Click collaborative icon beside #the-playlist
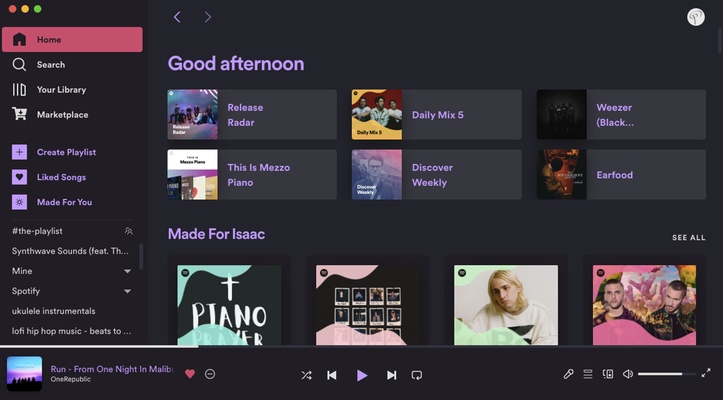Image resolution: width=723 pixels, height=400 pixels. point(129,231)
